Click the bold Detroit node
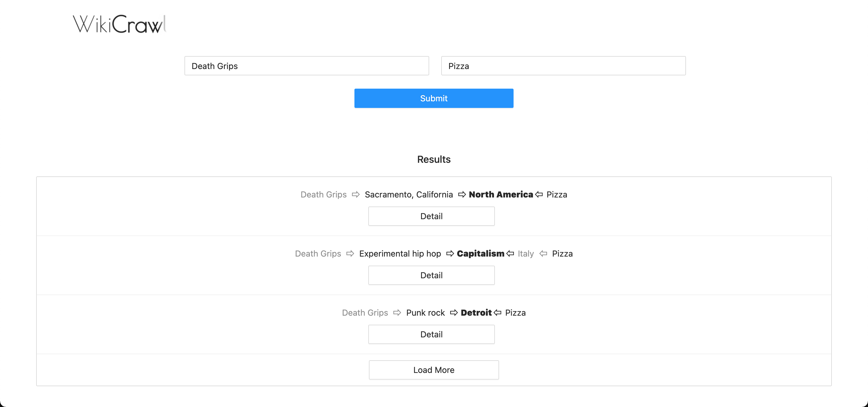This screenshot has height=407, width=868. coord(476,312)
